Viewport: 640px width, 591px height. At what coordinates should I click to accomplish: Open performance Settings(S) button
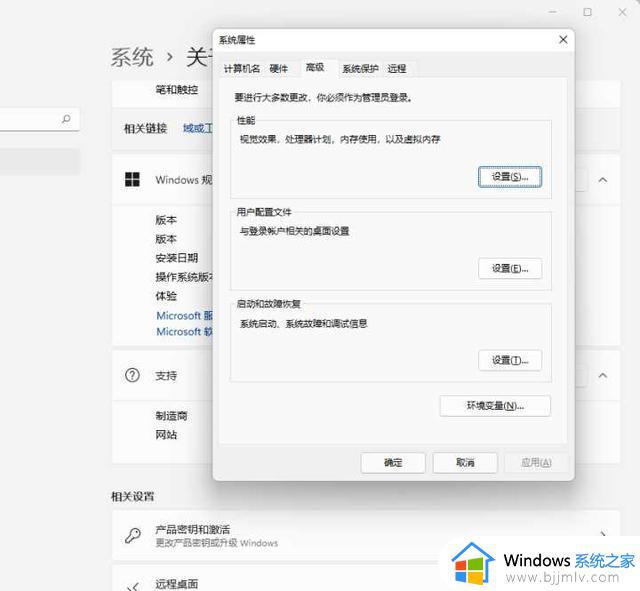tap(510, 177)
